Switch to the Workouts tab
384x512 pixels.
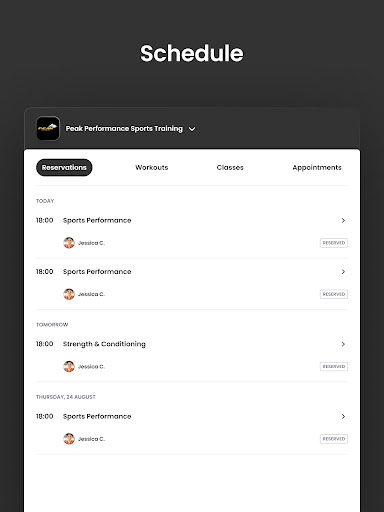click(152, 167)
